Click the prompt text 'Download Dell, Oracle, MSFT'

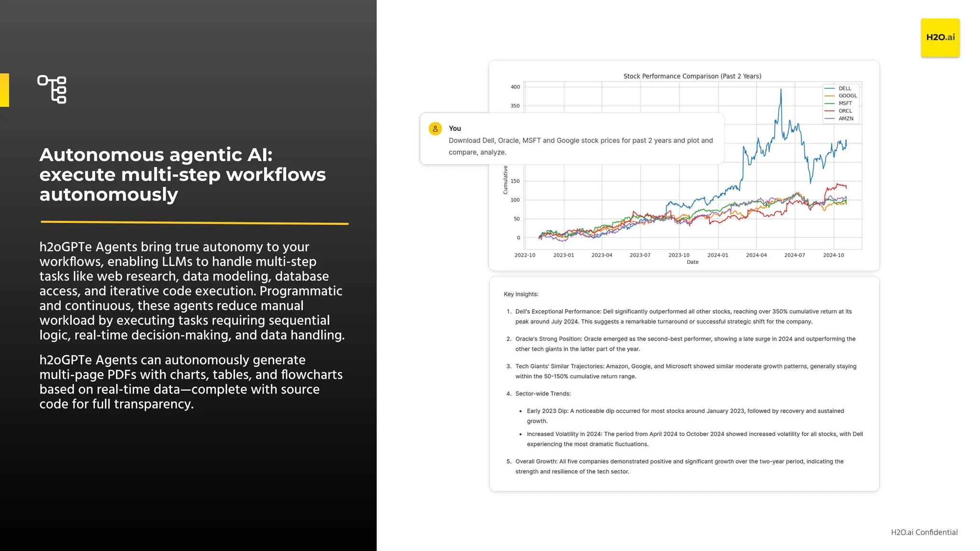(x=580, y=146)
